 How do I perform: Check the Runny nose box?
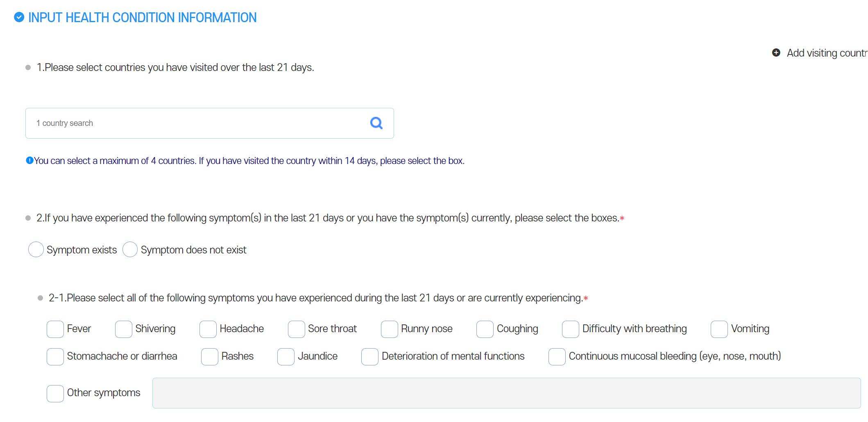390,329
